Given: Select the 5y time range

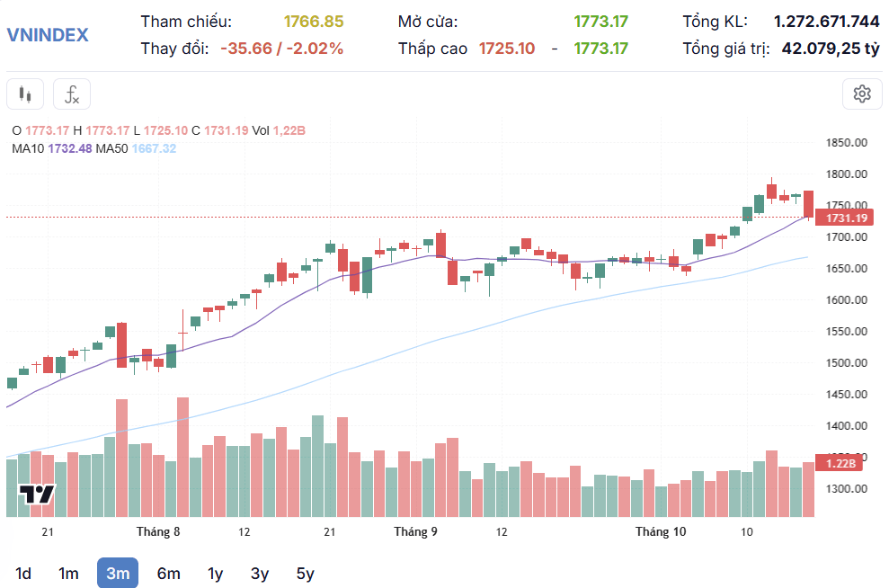Looking at the screenshot, I should point(305,574).
